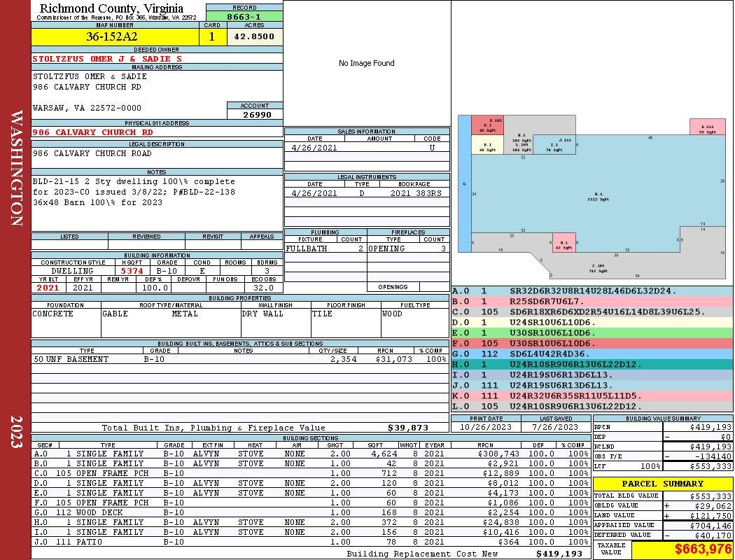Click the map number 36-152A2
735x560 pixels.
tap(111, 36)
